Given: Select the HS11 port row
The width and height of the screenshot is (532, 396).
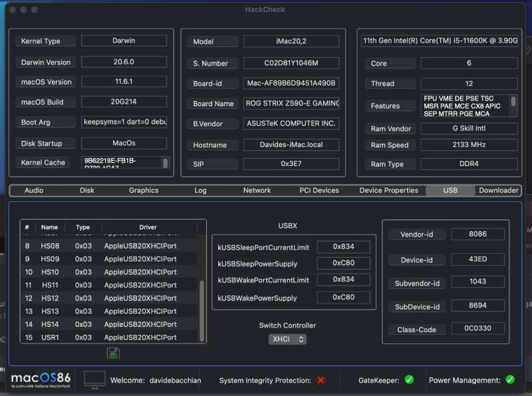Looking at the screenshot, I should pos(109,285).
